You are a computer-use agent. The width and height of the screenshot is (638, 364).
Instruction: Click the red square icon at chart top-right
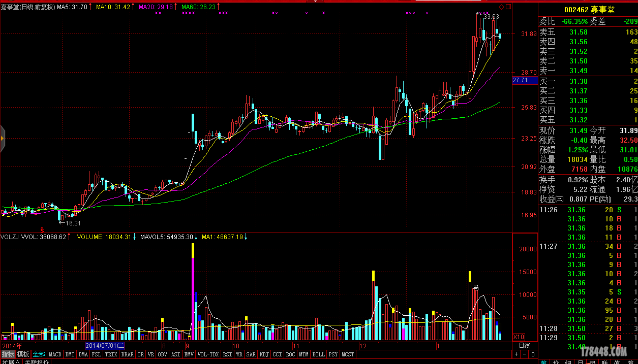508,7
